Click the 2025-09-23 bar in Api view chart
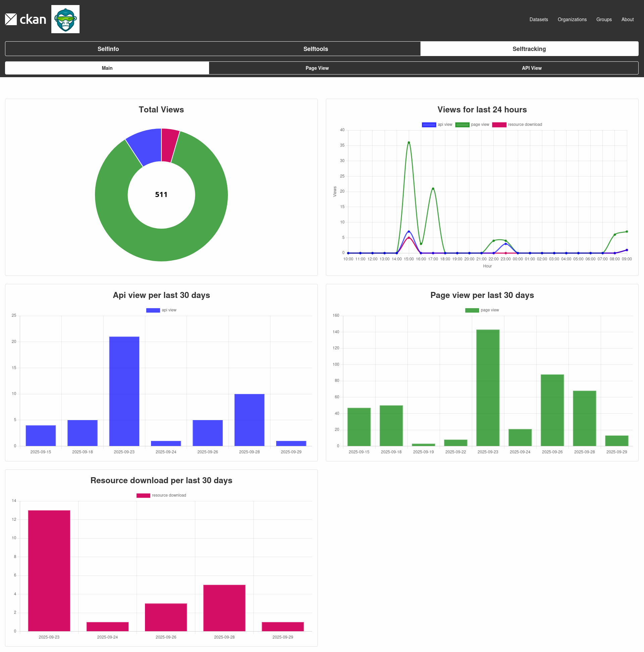 (x=124, y=392)
